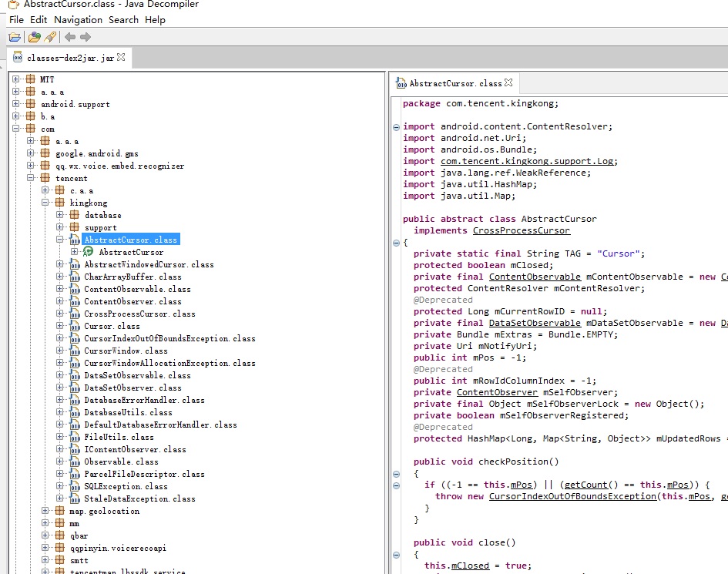The height and width of the screenshot is (574, 728).
Task: Close the AbstractCursor.class editor tab
Action: 508,82
